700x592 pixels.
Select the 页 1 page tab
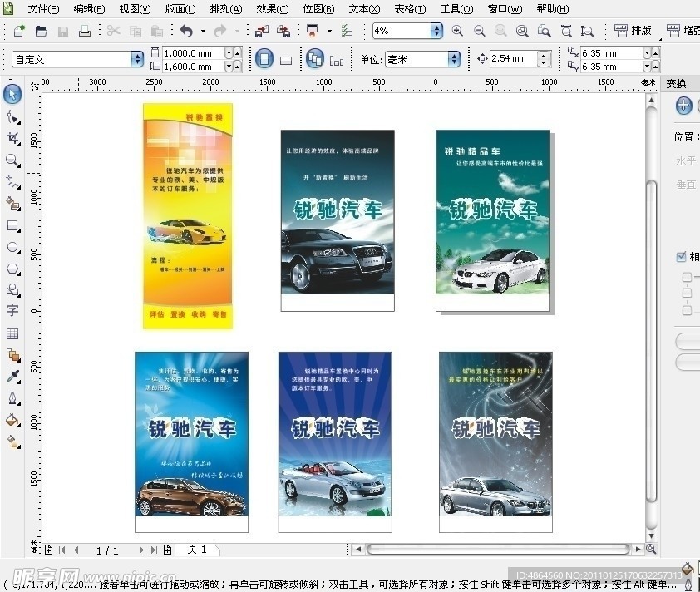(x=197, y=549)
